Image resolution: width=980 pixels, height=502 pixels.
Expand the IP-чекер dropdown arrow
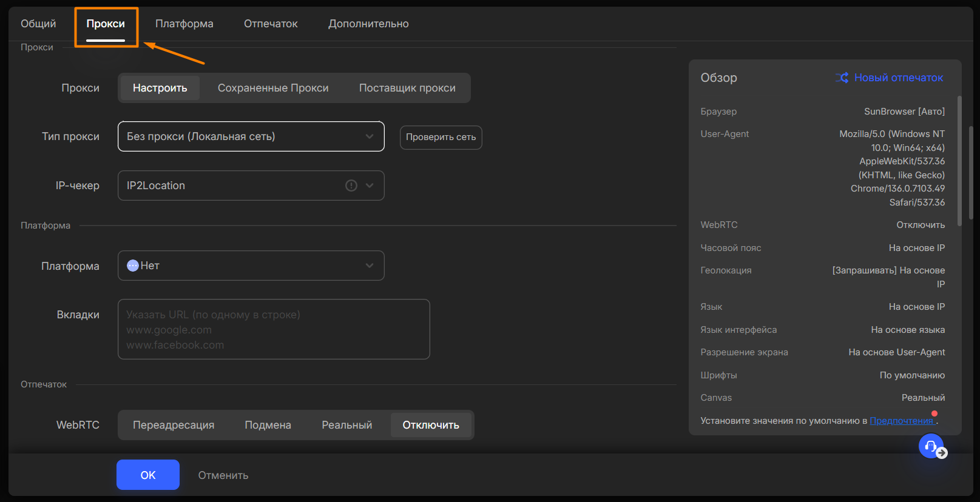[x=370, y=186]
